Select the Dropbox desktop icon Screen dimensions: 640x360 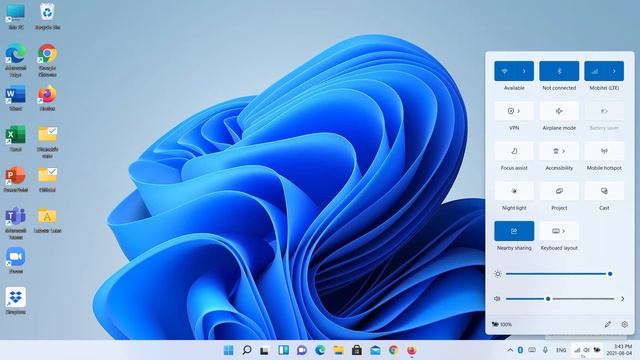point(16,301)
